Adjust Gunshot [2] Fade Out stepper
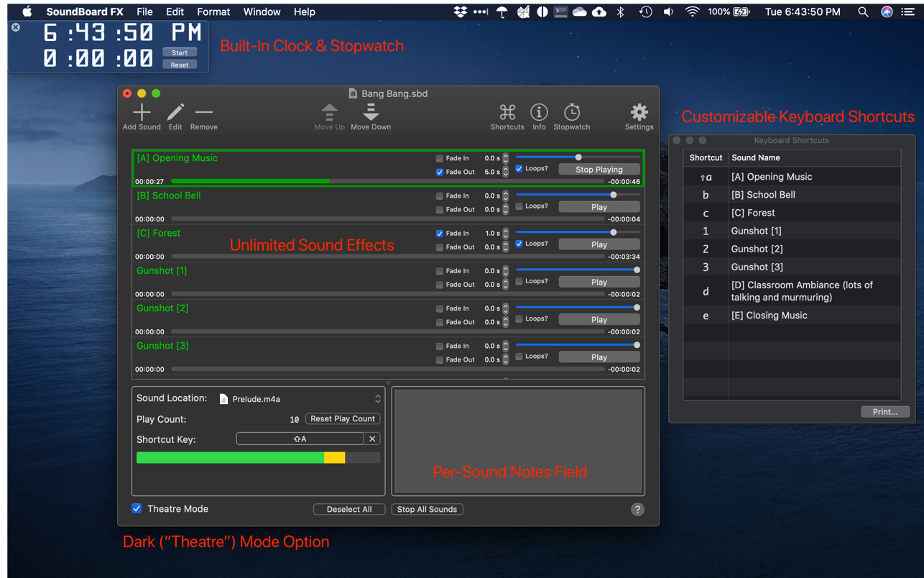Screen dimensions: 924x578 pyautogui.click(x=506, y=322)
